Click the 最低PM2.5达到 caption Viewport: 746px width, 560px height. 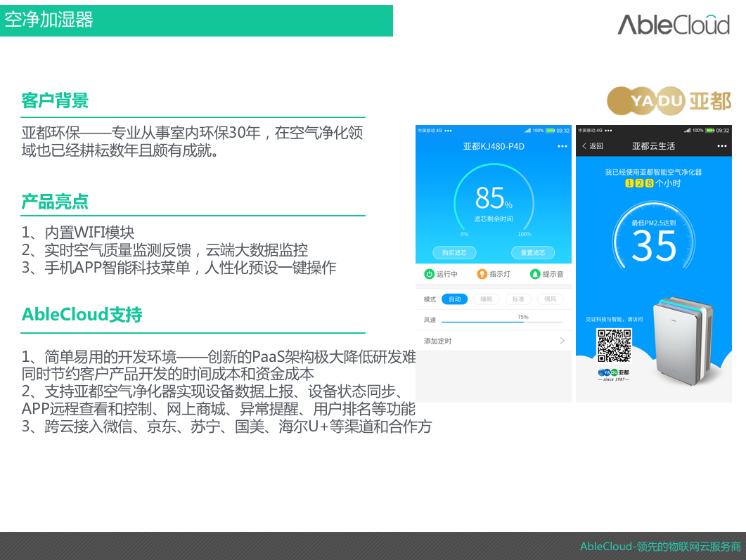(654, 223)
